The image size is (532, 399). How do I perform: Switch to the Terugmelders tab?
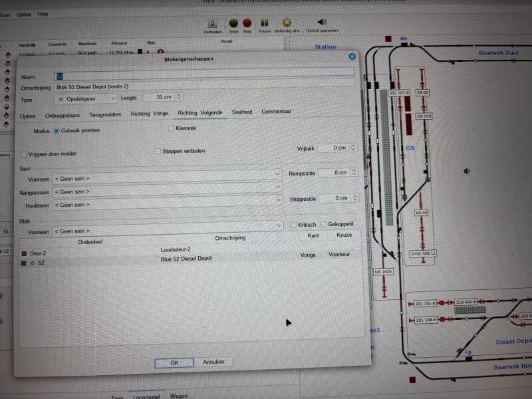[x=105, y=114]
